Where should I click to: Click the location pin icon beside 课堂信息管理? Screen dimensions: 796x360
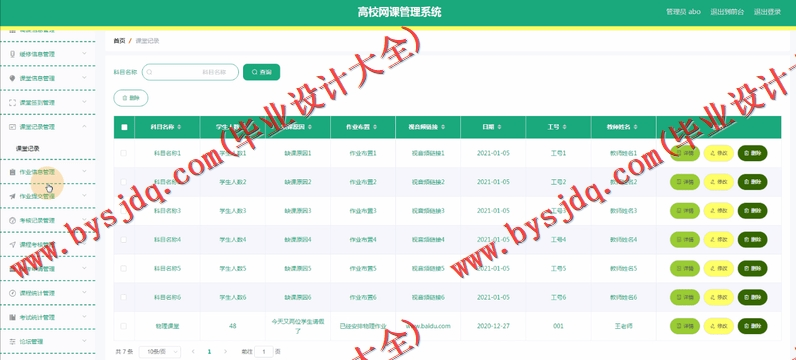[13, 78]
